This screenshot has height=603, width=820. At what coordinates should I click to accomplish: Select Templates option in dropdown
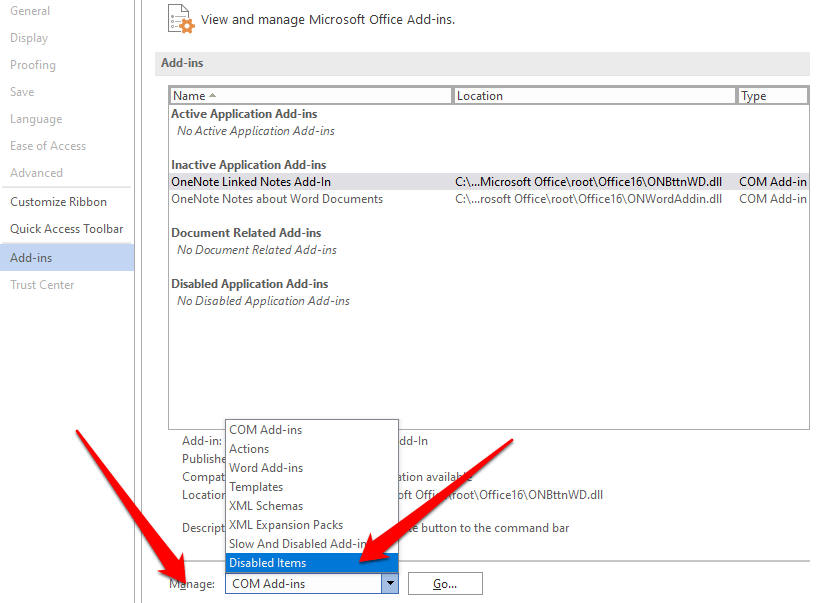256,487
